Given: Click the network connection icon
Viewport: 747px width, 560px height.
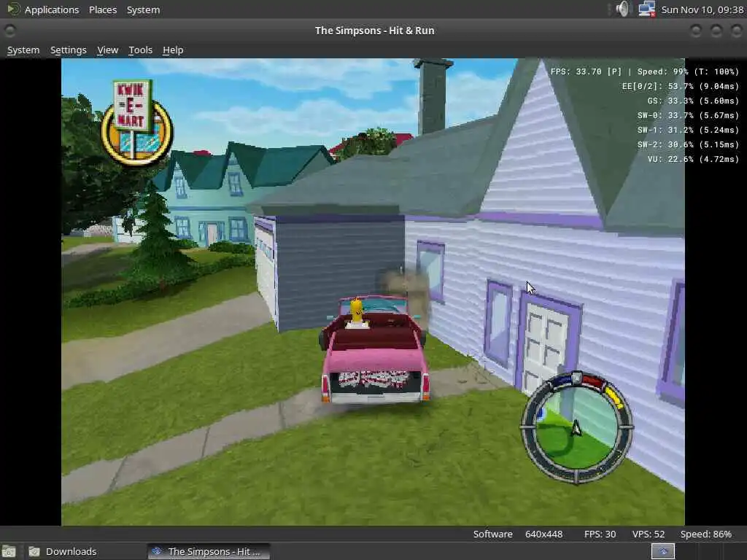Looking at the screenshot, I should click(x=646, y=9).
